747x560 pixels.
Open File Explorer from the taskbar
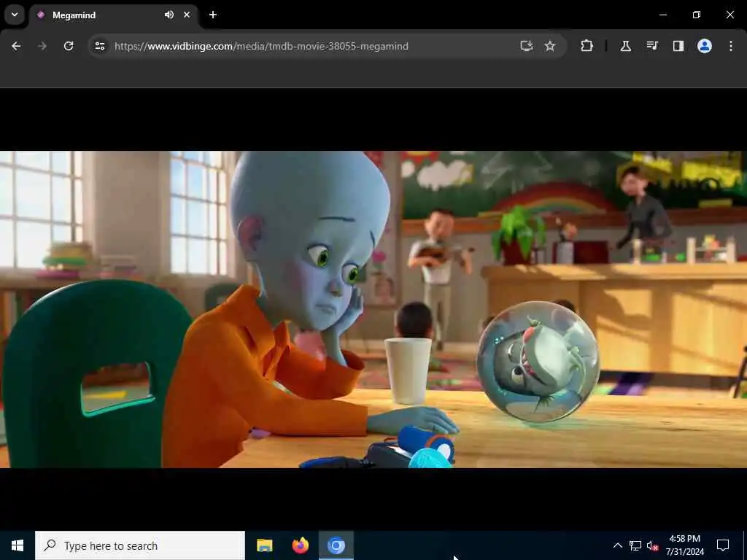click(264, 545)
